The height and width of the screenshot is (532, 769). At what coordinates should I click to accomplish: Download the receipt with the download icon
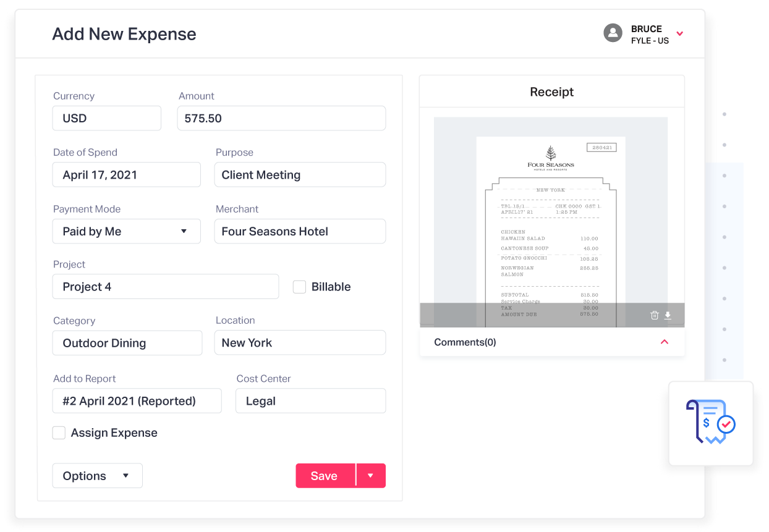pyautogui.click(x=668, y=315)
